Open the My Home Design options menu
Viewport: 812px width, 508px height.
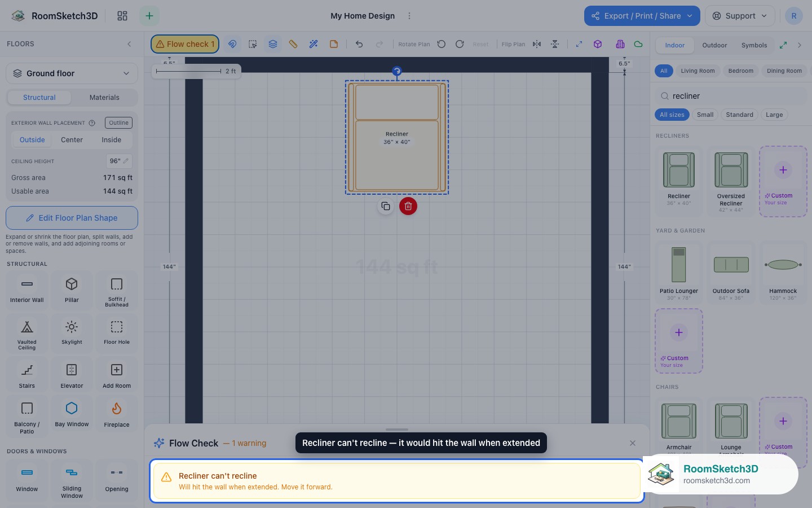[409, 16]
